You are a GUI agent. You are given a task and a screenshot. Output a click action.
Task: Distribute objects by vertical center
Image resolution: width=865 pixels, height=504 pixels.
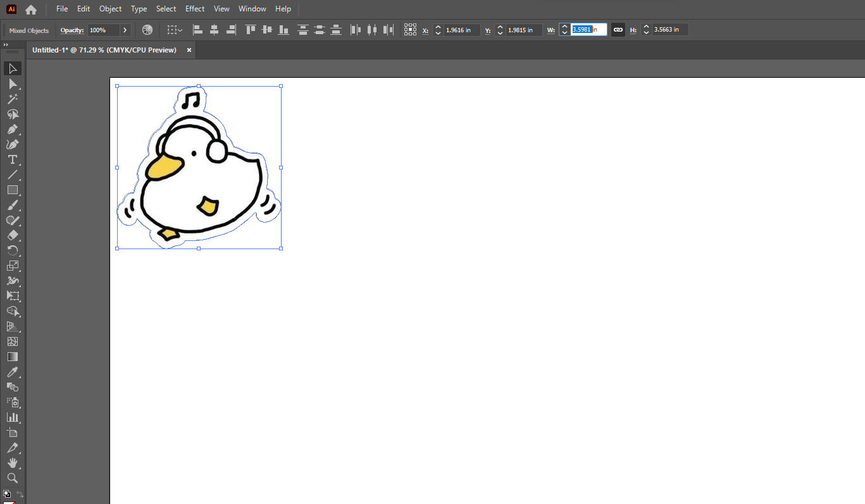click(x=320, y=30)
